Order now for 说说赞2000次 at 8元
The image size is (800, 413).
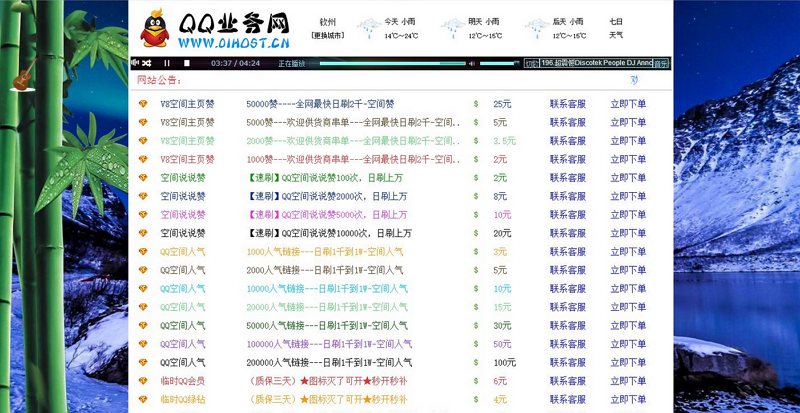click(628, 196)
